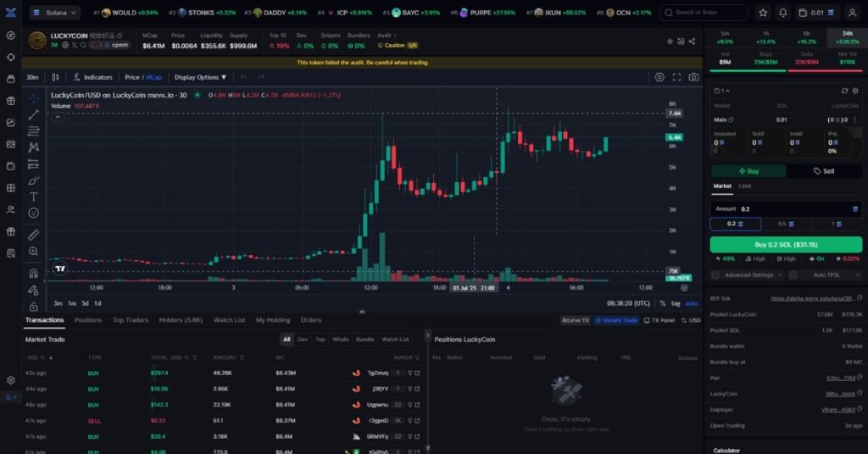Image resolution: width=868 pixels, height=454 pixels.
Task: Select the XABCD pattern tool
Action: pos(34,147)
